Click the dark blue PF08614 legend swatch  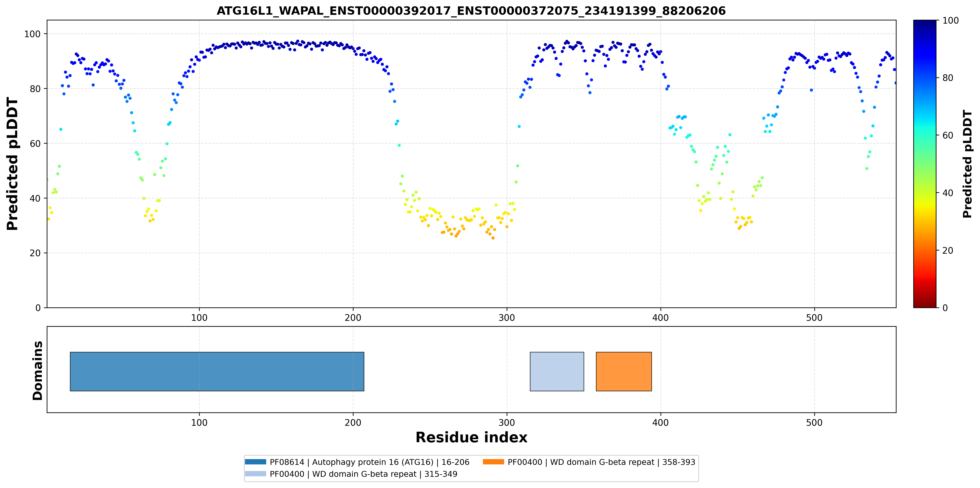pos(255,462)
